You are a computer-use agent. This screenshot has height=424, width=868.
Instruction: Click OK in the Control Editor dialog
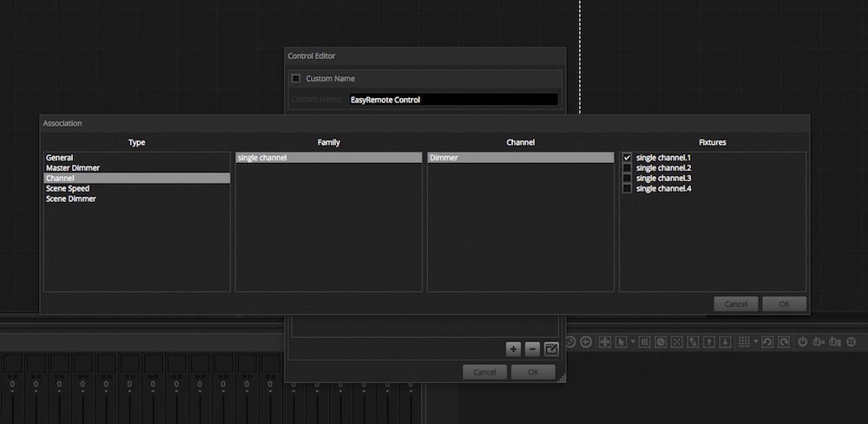(x=533, y=372)
